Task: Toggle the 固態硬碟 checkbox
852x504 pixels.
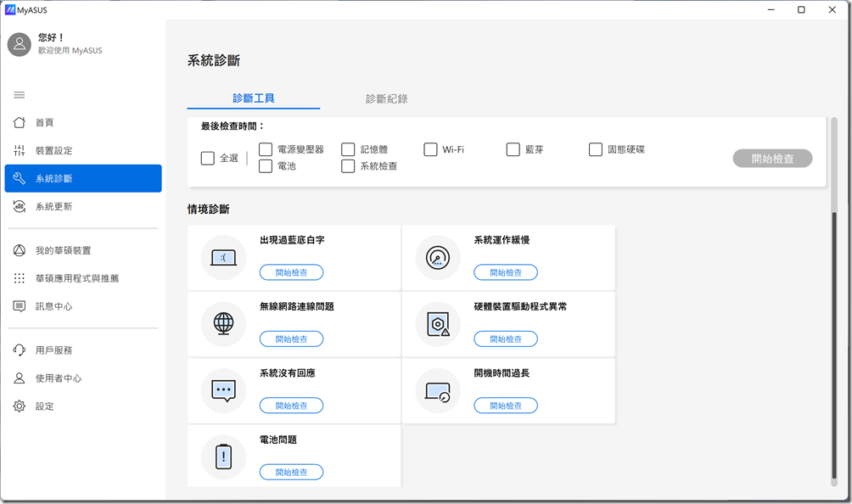Action: tap(596, 149)
